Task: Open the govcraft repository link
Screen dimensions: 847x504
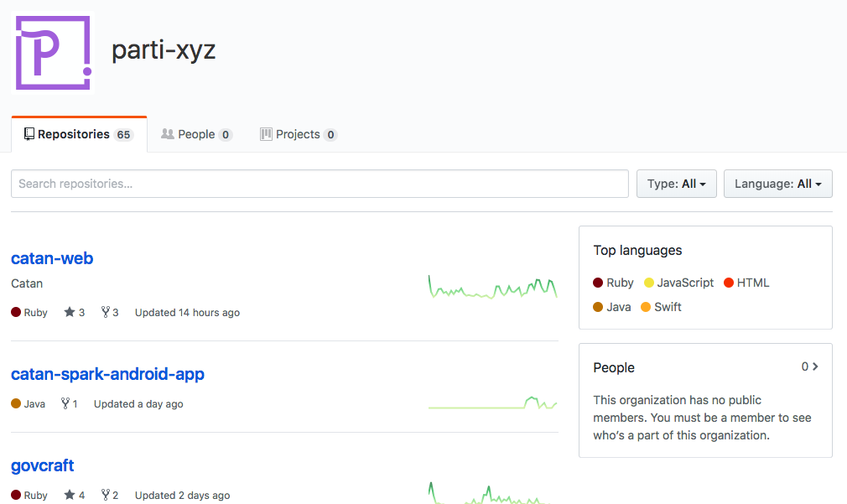Action: (43, 465)
